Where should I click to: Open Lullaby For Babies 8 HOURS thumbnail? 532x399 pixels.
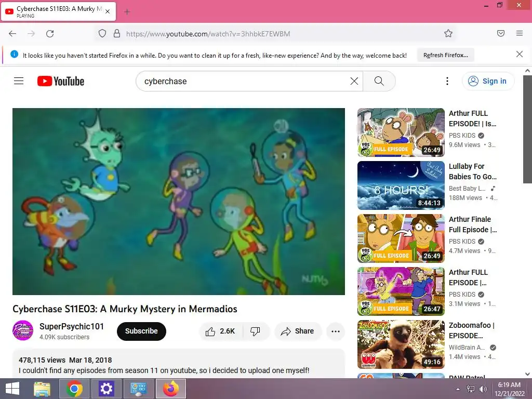point(401,185)
